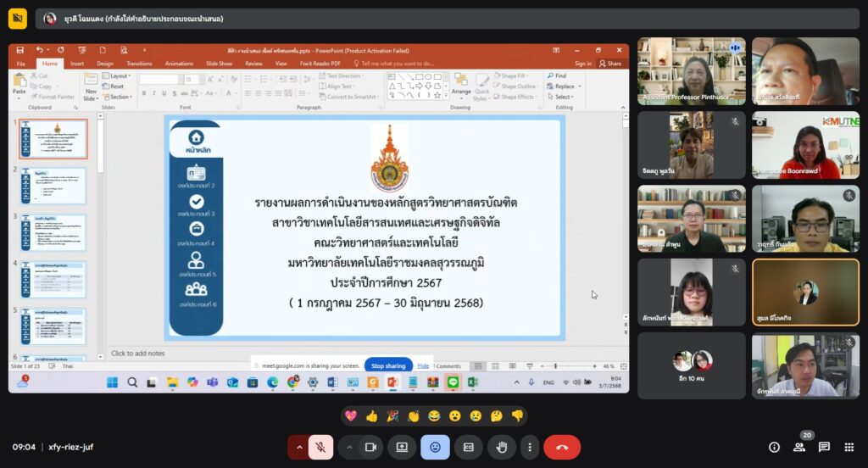This screenshot has width=868, height=468.
Task: Leave the call with red hang-up button
Action: (561, 447)
